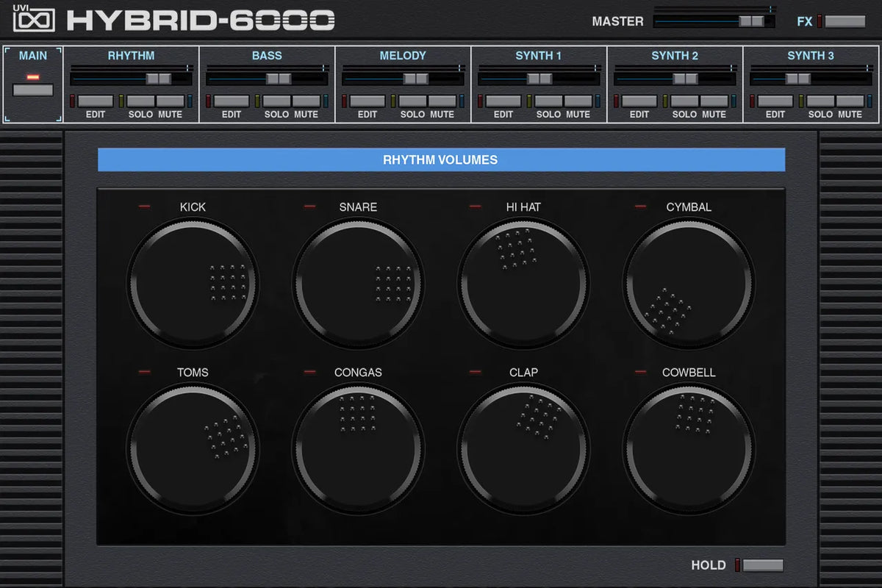Adjust the COWBELL volume knob

coord(689,447)
